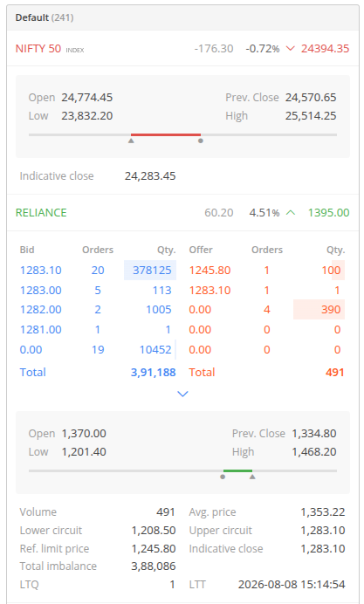Image resolution: width=364 pixels, height=604 pixels.
Task: Select bid price 1283.00
Action: pyautogui.click(x=41, y=290)
